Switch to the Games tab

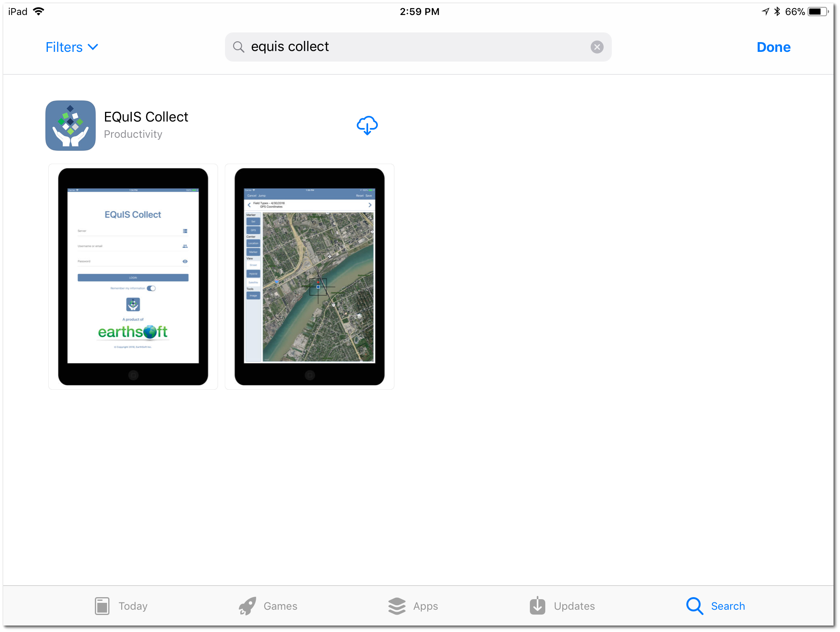click(x=268, y=606)
